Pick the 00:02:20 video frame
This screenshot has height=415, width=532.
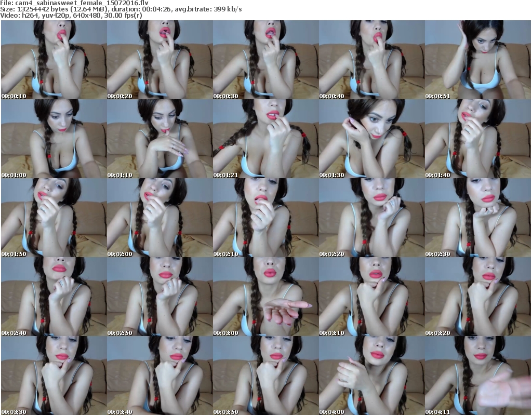pyautogui.click(x=371, y=218)
